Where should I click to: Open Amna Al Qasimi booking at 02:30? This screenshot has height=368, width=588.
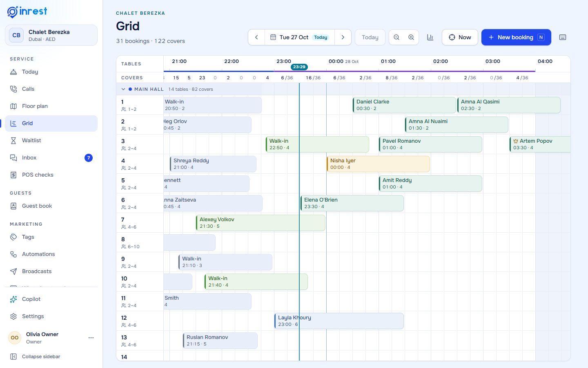tap(509, 105)
